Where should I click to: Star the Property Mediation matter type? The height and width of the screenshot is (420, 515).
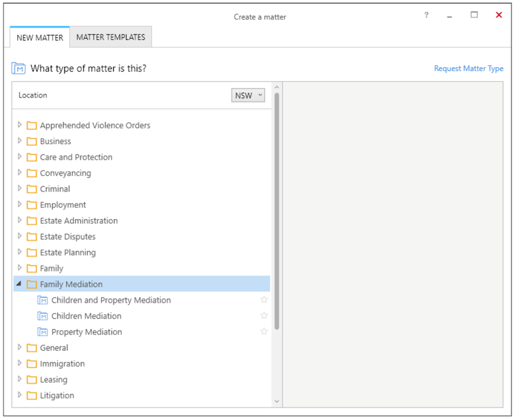(264, 332)
